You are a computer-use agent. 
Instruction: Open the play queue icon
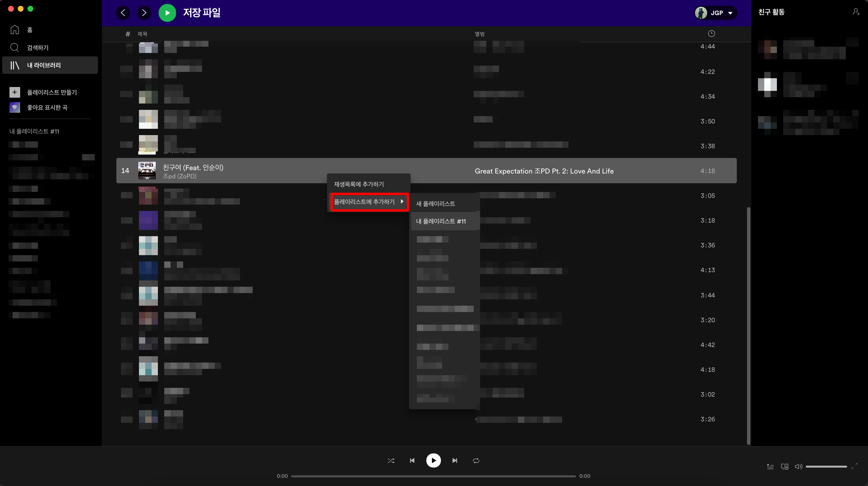(x=770, y=467)
